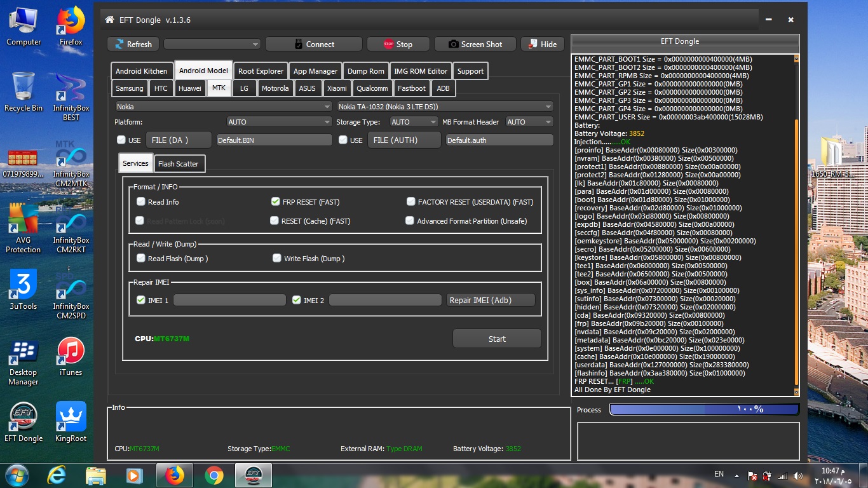Enable the USE checkbox for FILE (DA)
Viewport: 868px width, 488px height.
click(121, 140)
